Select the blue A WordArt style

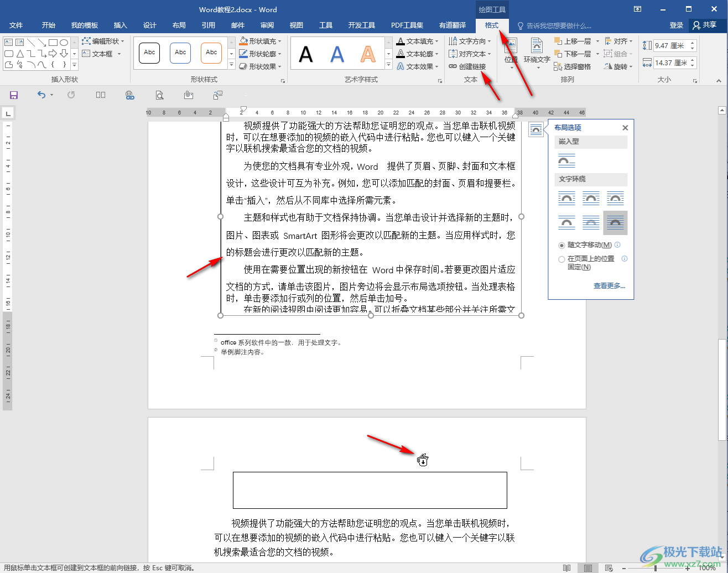[337, 54]
